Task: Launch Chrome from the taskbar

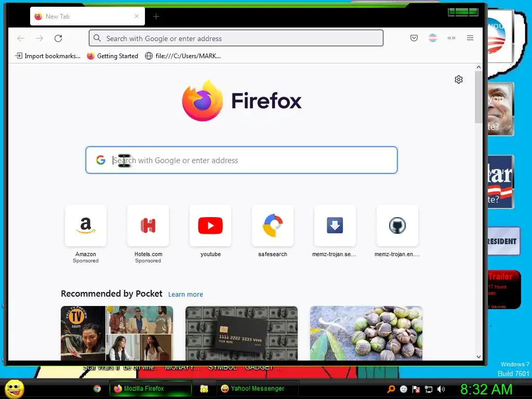Action: point(97,389)
